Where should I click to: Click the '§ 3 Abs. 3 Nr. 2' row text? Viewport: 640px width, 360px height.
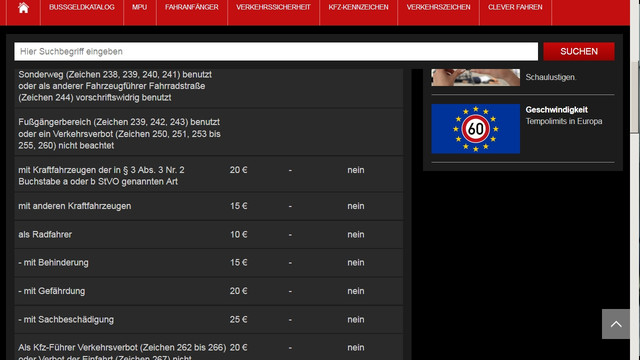(101, 176)
